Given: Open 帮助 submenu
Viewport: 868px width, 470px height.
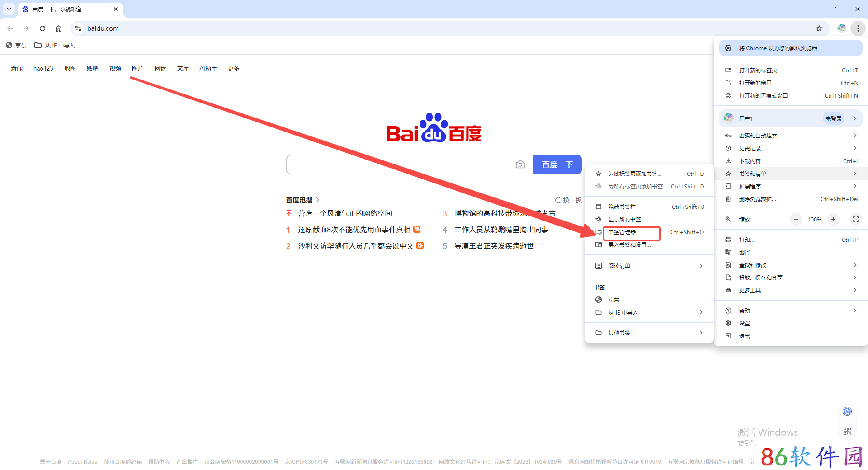Looking at the screenshot, I should (791, 310).
